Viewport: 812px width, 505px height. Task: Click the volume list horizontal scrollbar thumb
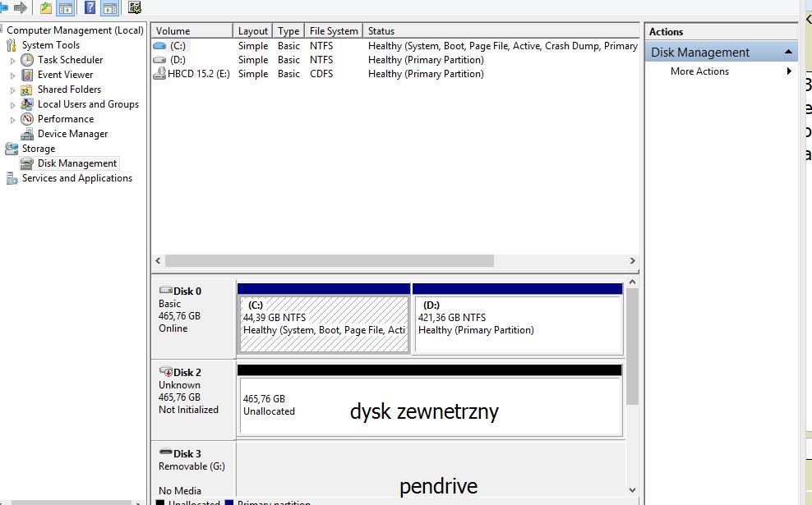point(330,261)
